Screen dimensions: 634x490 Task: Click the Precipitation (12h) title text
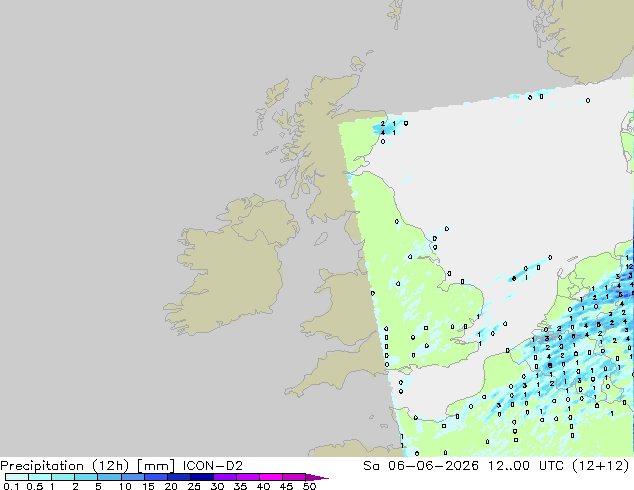point(65,466)
